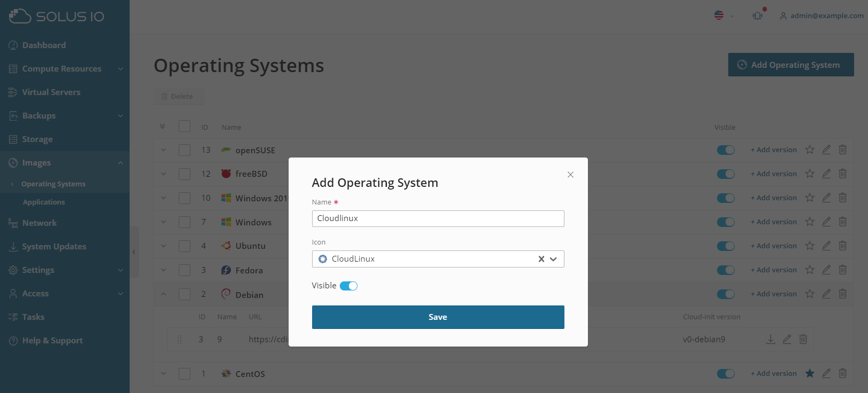Delete openSUSE with the trash icon
The height and width of the screenshot is (393, 868).
843,150
